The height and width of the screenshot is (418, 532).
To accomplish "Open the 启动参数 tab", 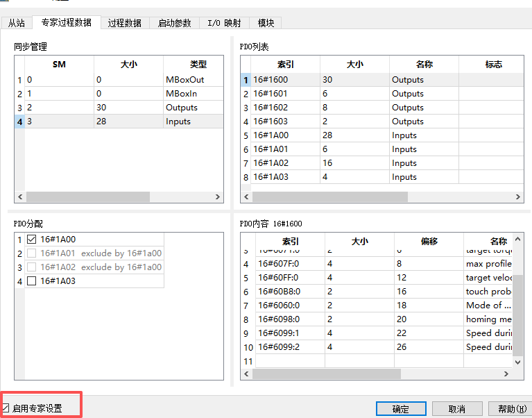I will 174,23.
